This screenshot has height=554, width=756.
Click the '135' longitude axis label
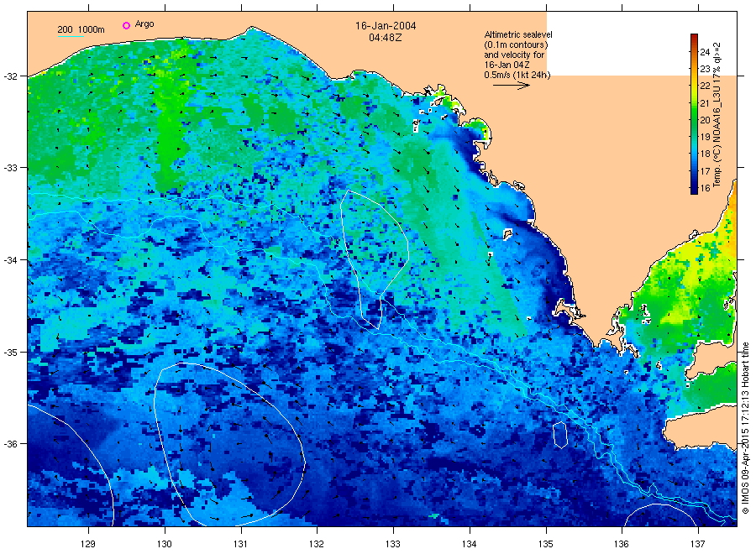(546, 544)
